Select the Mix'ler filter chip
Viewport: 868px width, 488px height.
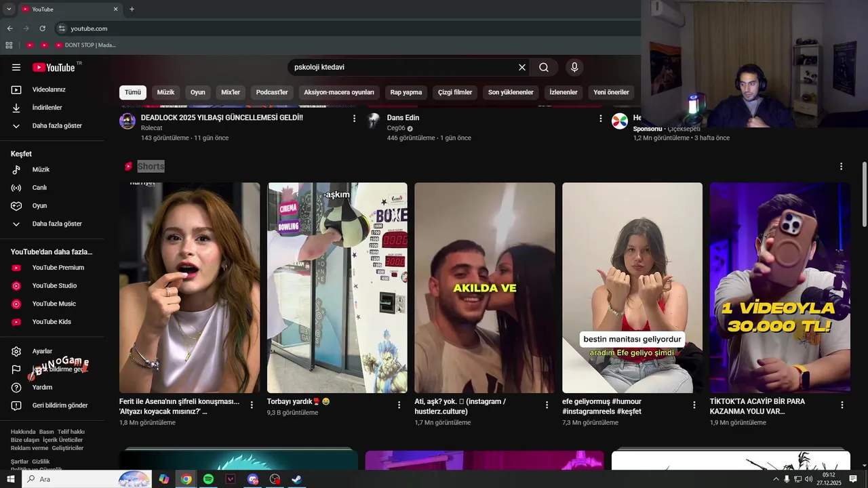[x=231, y=92]
